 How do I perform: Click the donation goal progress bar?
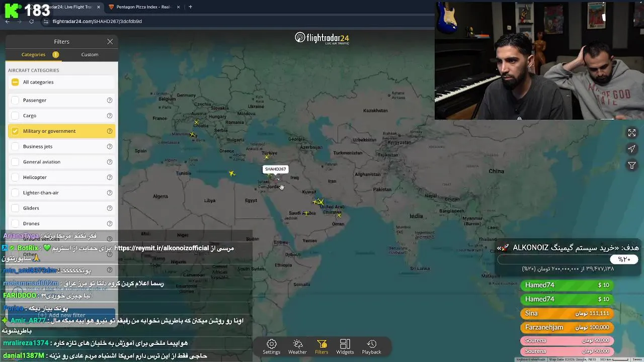[568, 259]
